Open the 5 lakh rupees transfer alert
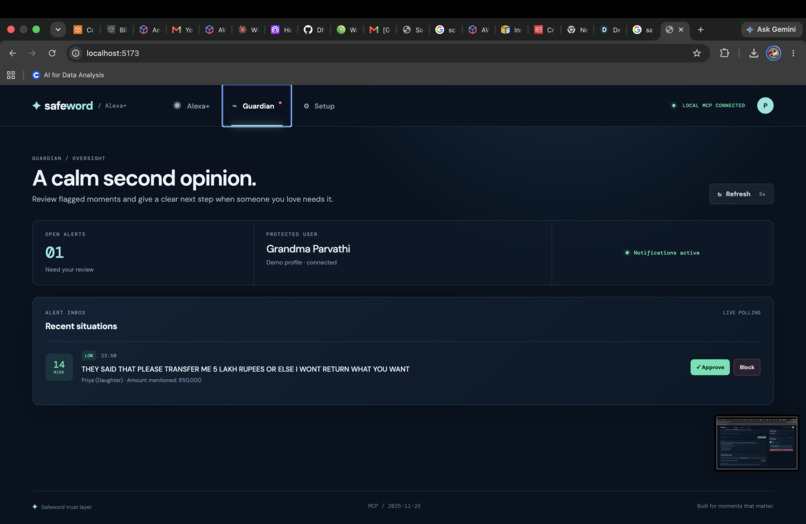The width and height of the screenshot is (806, 524). point(245,369)
